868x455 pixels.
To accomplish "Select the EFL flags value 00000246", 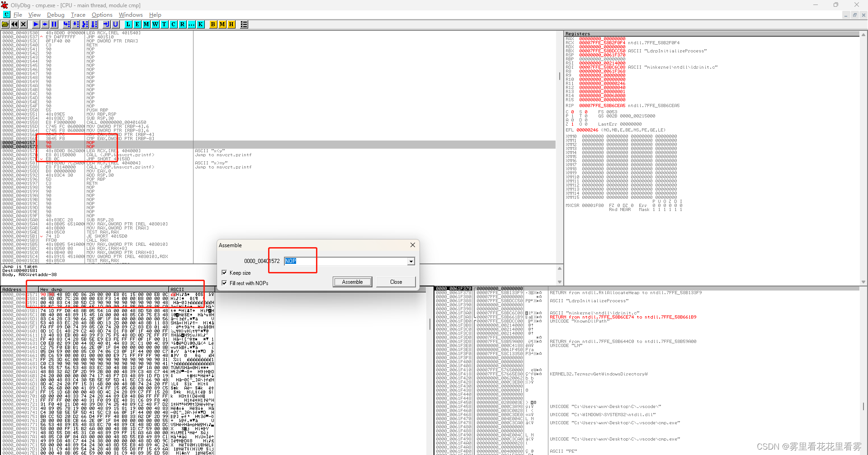I will [587, 130].
